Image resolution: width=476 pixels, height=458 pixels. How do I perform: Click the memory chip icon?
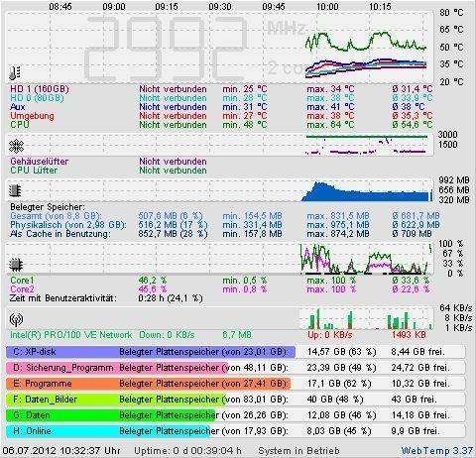point(15,190)
